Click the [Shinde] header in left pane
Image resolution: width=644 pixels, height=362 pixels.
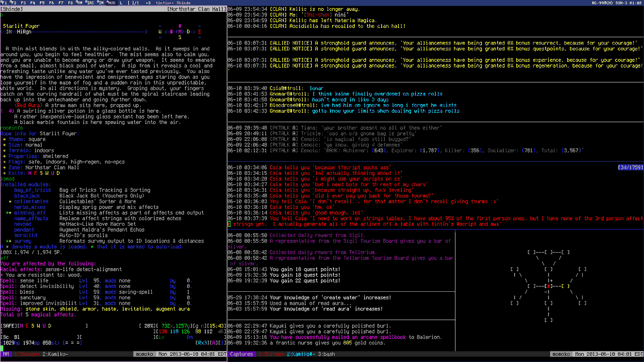click(12, 9)
